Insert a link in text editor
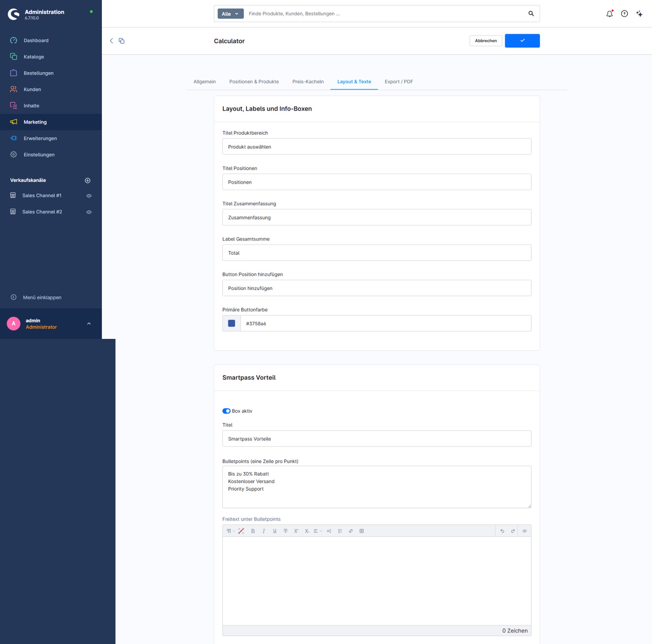Viewport: 652px width, 644px height. (x=351, y=531)
